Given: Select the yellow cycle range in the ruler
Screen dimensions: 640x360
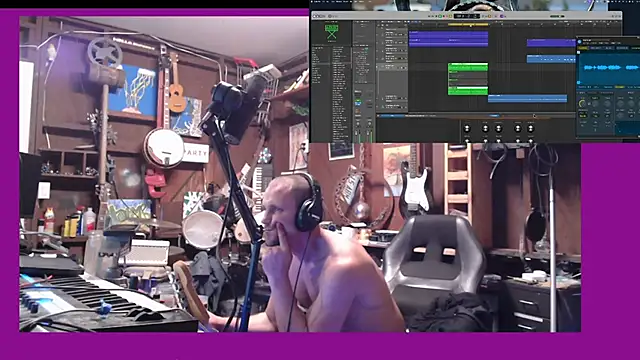Looking at the screenshot, I should pos(468,24).
